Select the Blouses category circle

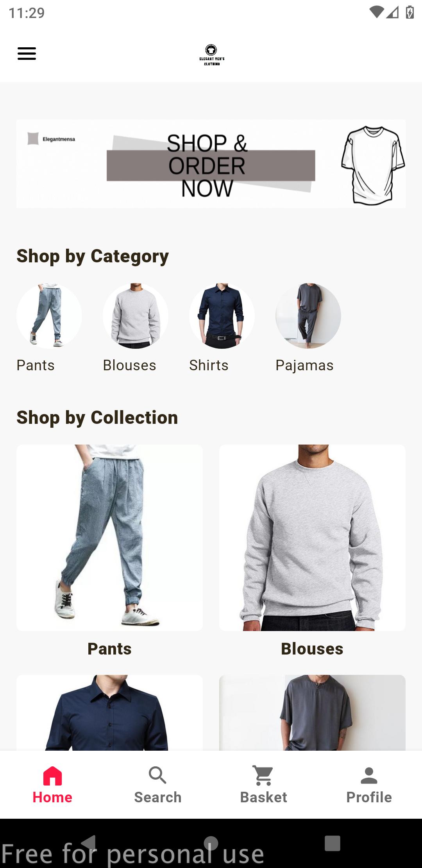point(136,316)
